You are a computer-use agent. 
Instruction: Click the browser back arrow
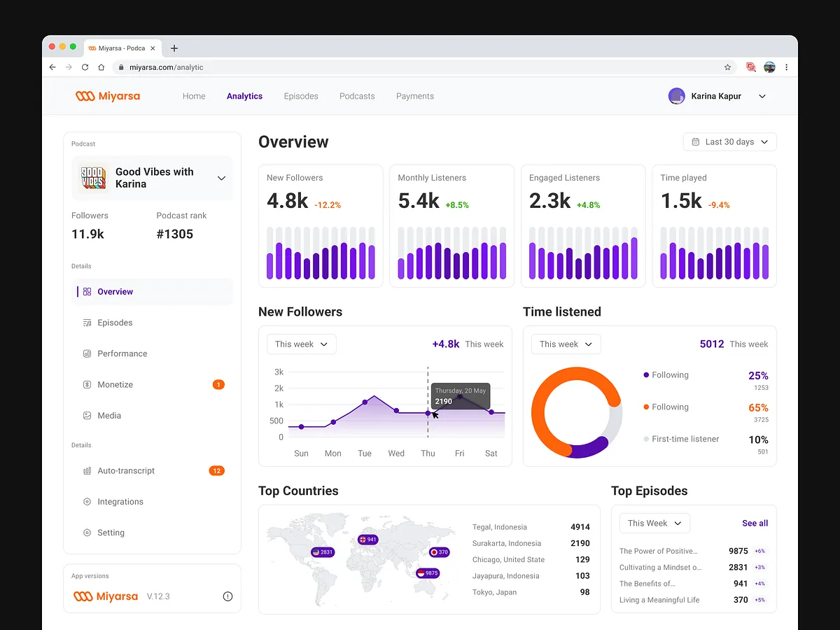click(52, 67)
